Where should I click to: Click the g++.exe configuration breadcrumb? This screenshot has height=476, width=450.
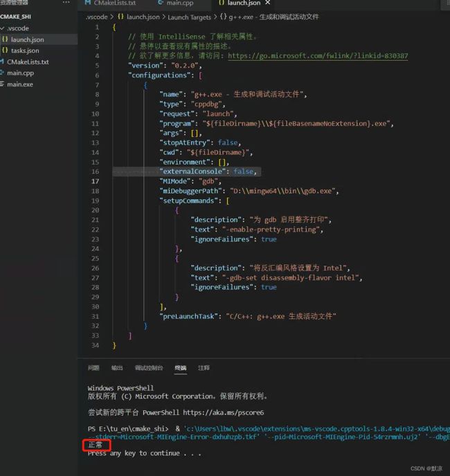pyautogui.click(x=273, y=17)
